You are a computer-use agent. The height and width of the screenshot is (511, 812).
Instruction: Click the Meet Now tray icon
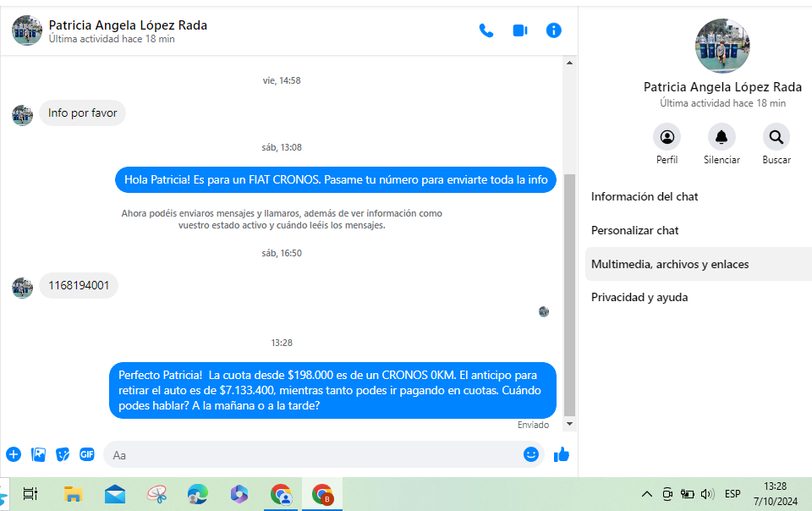pyautogui.click(x=667, y=494)
